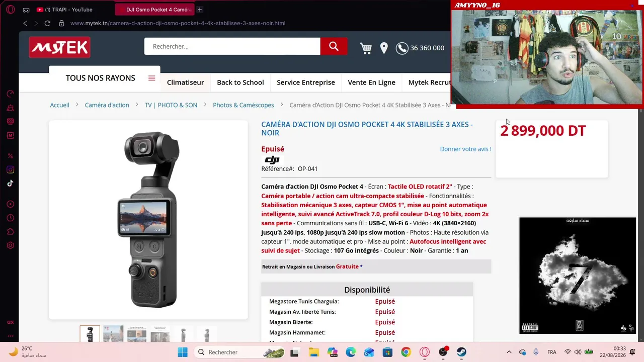Expand the TOUS NOS RAYONS menu
Viewport: 644px width, 362px height.
pos(105,78)
